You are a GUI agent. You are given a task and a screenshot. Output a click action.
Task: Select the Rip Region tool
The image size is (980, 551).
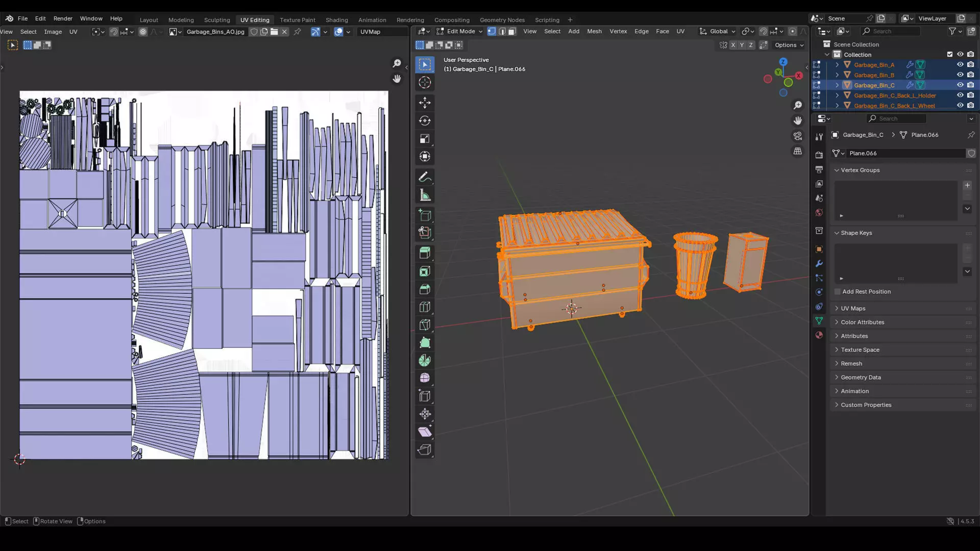[x=425, y=449]
